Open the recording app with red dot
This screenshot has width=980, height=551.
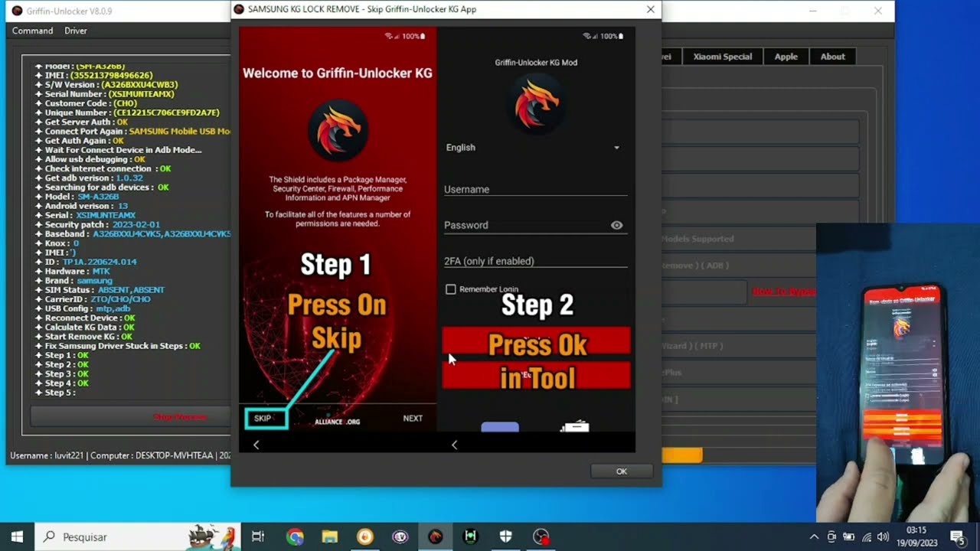click(x=541, y=536)
